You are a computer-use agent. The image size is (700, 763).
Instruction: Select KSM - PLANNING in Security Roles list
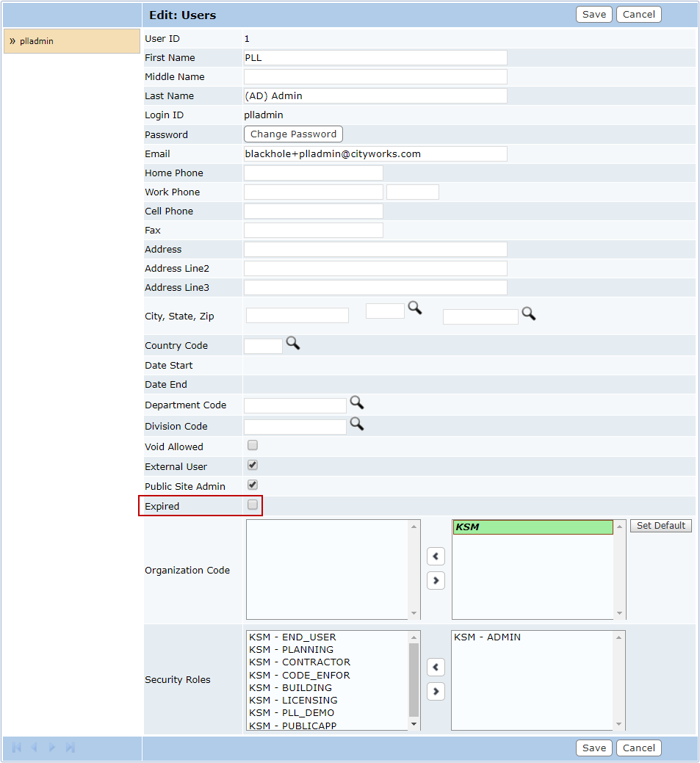tap(291, 650)
